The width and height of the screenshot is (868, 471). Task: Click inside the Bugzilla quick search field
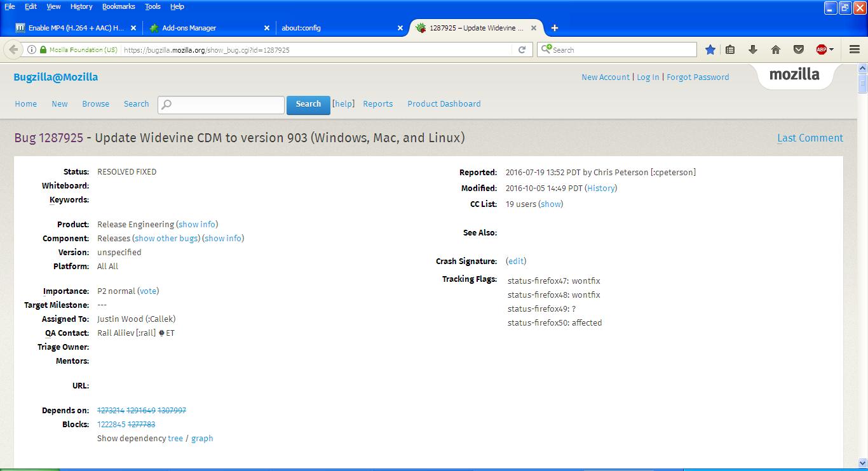pyautogui.click(x=222, y=104)
